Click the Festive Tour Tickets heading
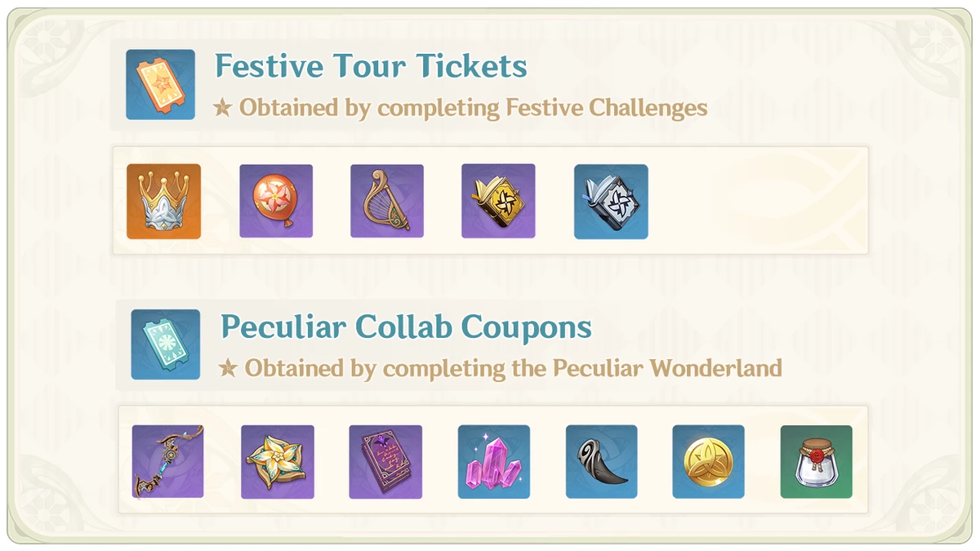 pos(371,66)
